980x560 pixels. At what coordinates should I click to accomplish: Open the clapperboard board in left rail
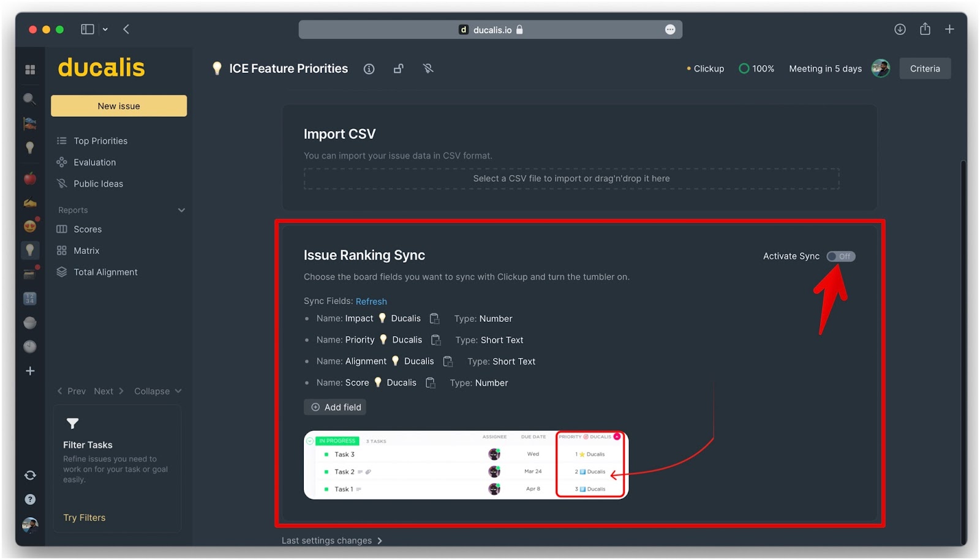coord(29,274)
